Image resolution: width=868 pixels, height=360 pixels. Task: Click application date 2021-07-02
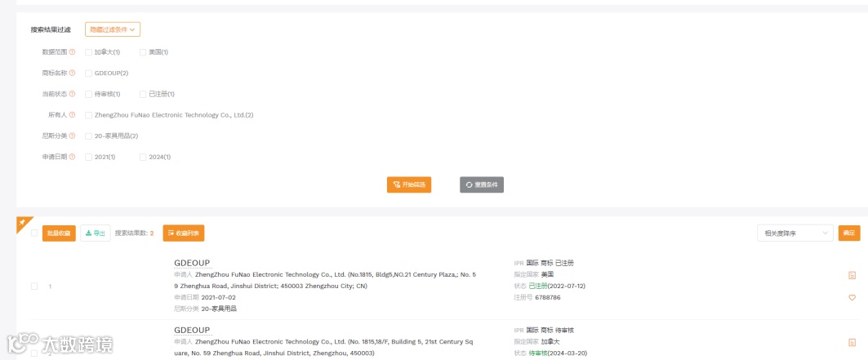coord(218,297)
